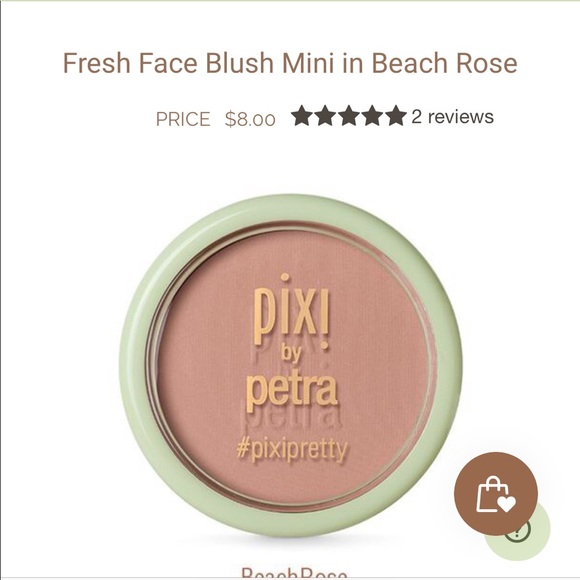Click the $8.00 price value
The height and width of the screenshot is (580, 580).
(x=250, y=119)
